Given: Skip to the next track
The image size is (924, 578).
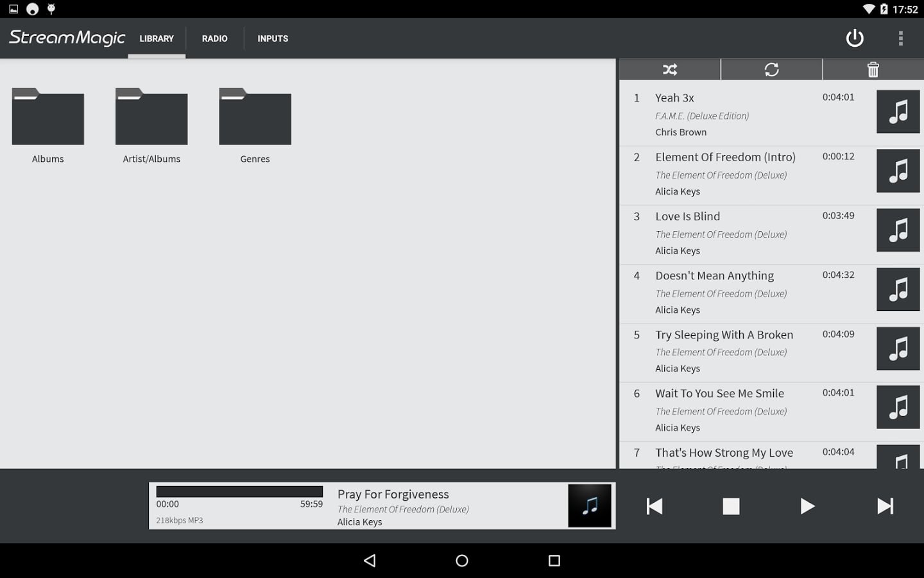Looking at the screenshot, I should (x=885, y=506).
